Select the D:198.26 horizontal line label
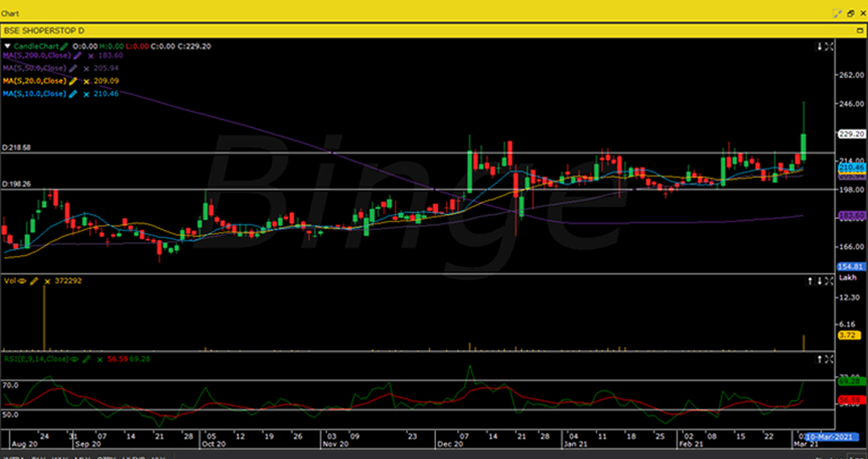 16,185
